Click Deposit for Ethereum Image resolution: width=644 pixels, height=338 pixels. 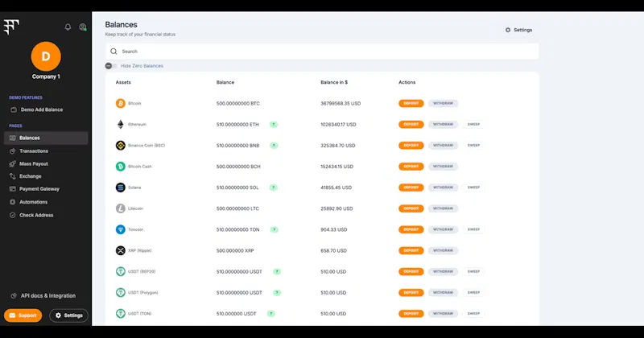tap(411, 125)
